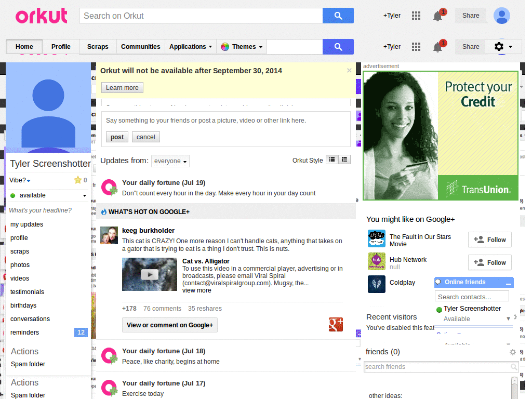The height and width of the screenshot is (399, 532).
Task: Click the What's Hot flame icon
Action: [x=104, y=212]
